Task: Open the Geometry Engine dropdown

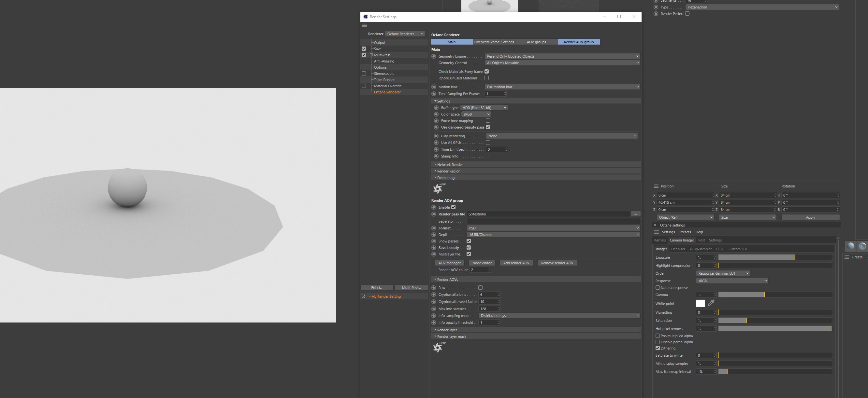Action: 562,56
